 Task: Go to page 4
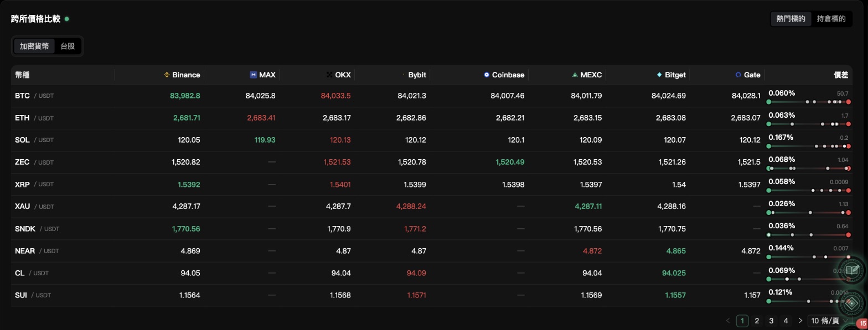786,321
